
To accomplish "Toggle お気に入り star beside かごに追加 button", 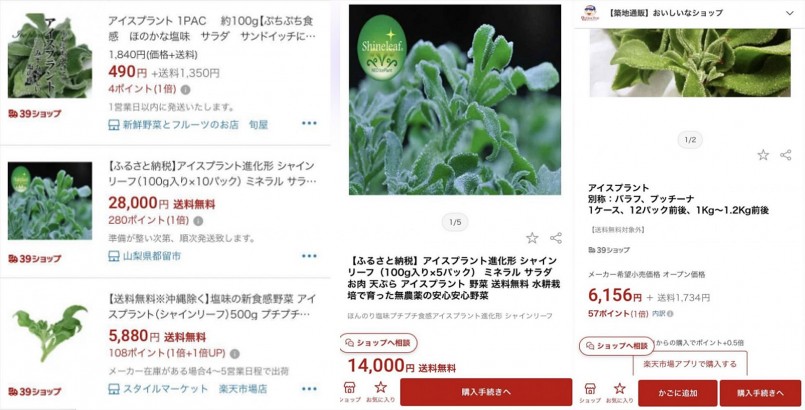I will (620, 393).
